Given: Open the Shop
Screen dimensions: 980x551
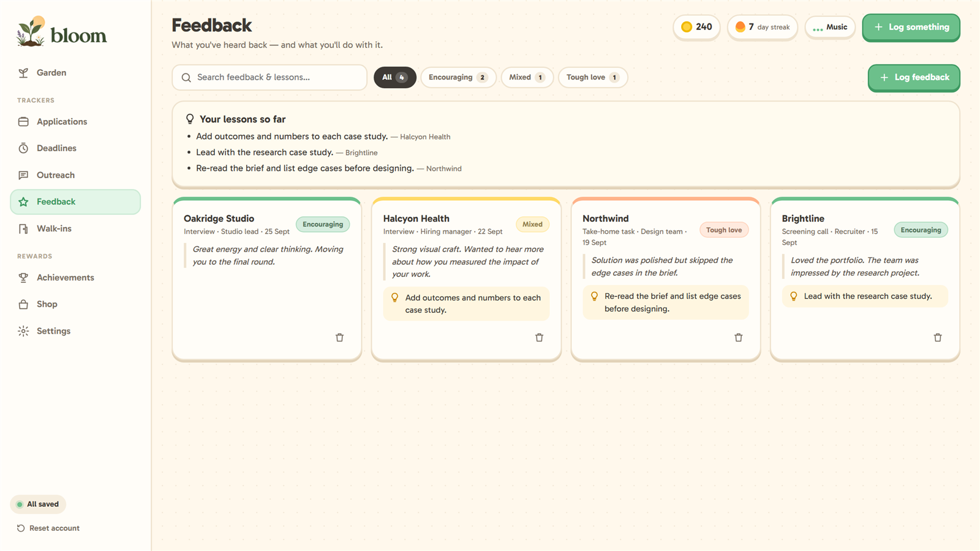Looking at the screenshot, I should (x=75, y=304).
